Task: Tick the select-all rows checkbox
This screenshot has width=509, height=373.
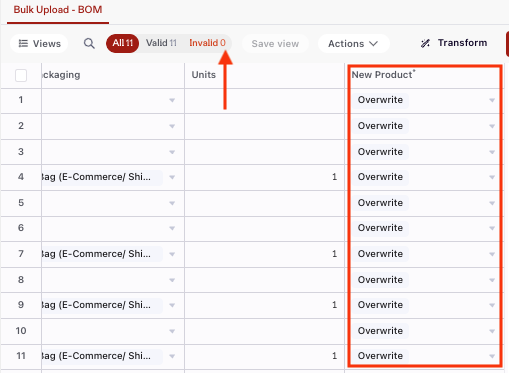Action: pos(21,75)
